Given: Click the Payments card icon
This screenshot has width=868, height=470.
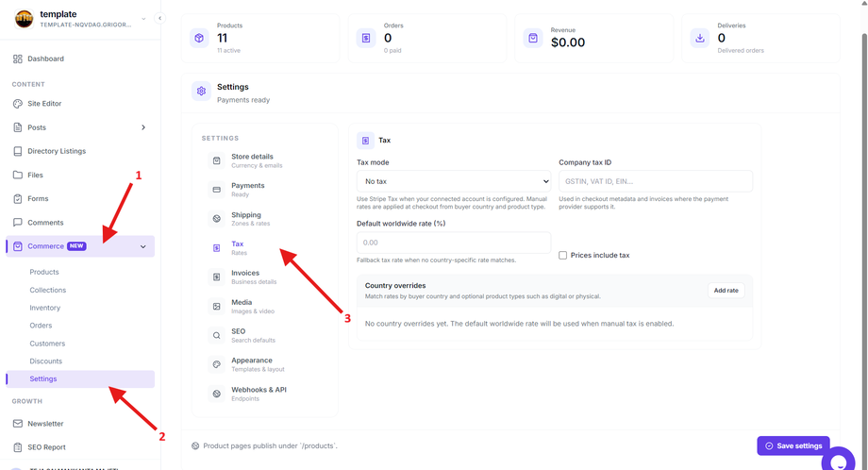Looking at the screenshot, I should click(216, 190).
